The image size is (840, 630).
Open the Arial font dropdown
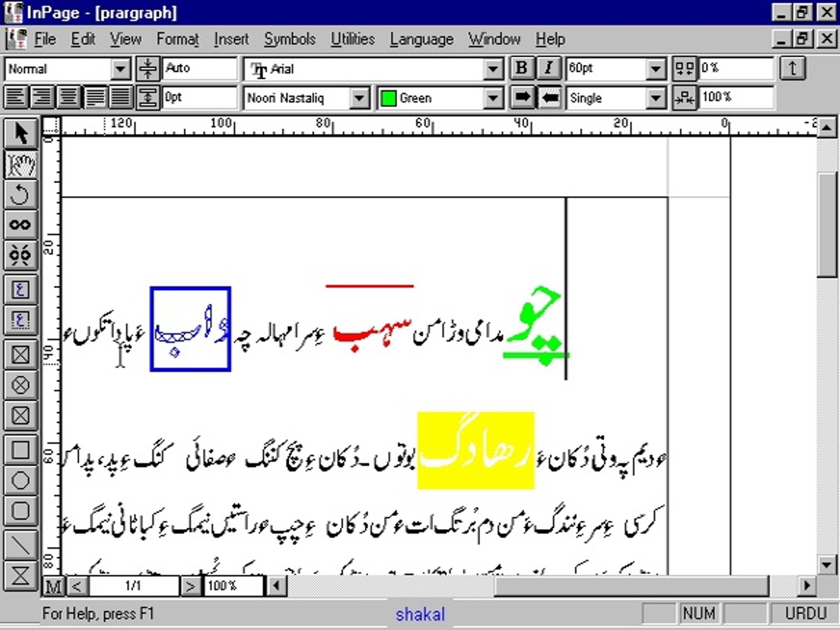(x=494, y=69)
